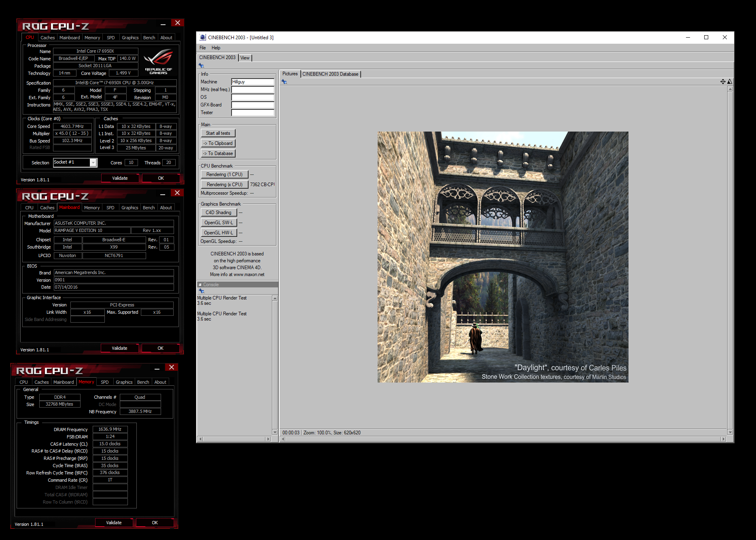Open CPU tab in CPU-Z Memory window
Viewport: 756px width, 540px height.
pyautogui.click(x=23, y=382)
